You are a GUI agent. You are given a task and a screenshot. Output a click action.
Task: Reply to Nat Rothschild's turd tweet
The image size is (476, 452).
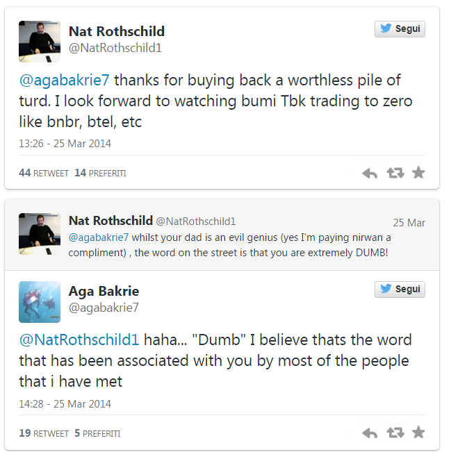coord(370,173)
